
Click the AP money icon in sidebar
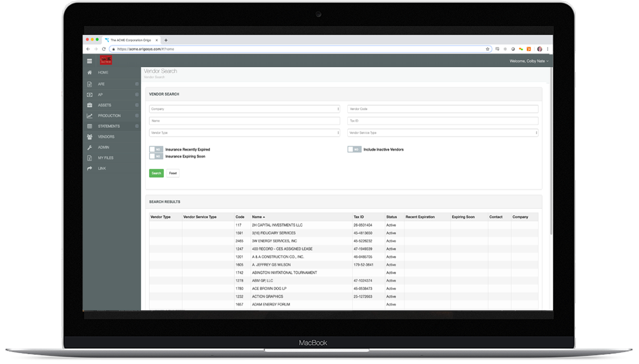[x=90, y=94]
